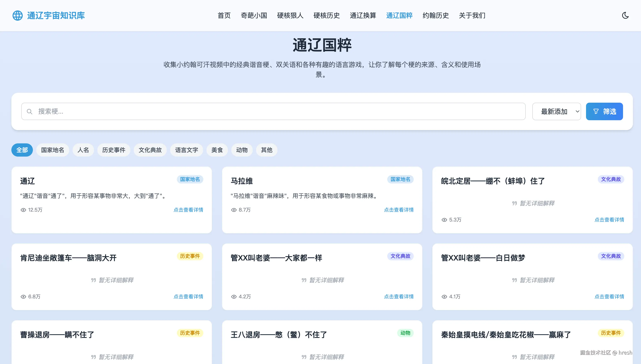This screenshot has height=364, width=641.
Task: Click the eye icon on 通辽 card
Action: tap(23, 210)
